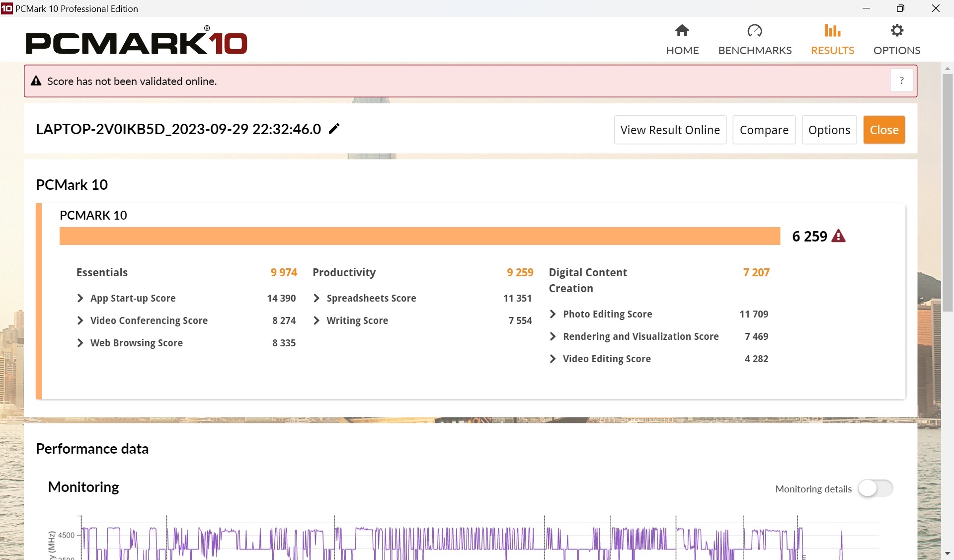Expand the Spreadsheets Score details
The height and width of the screenshot is (560, 954).
point(317,298)
